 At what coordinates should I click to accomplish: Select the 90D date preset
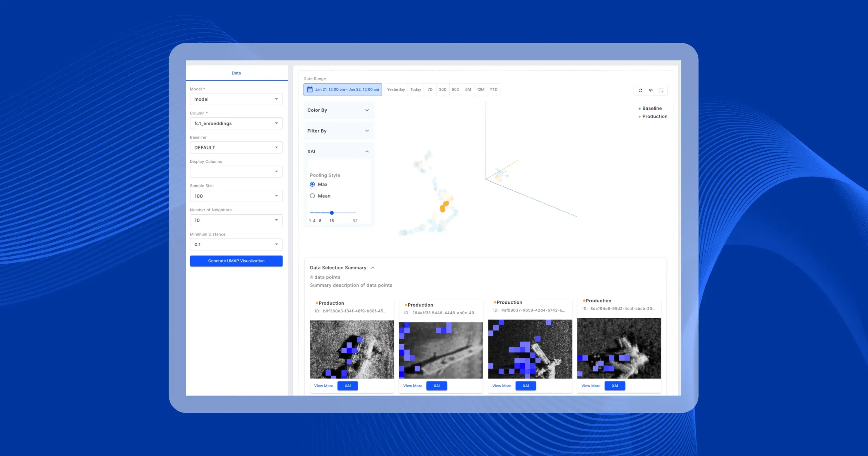[455, 89]
